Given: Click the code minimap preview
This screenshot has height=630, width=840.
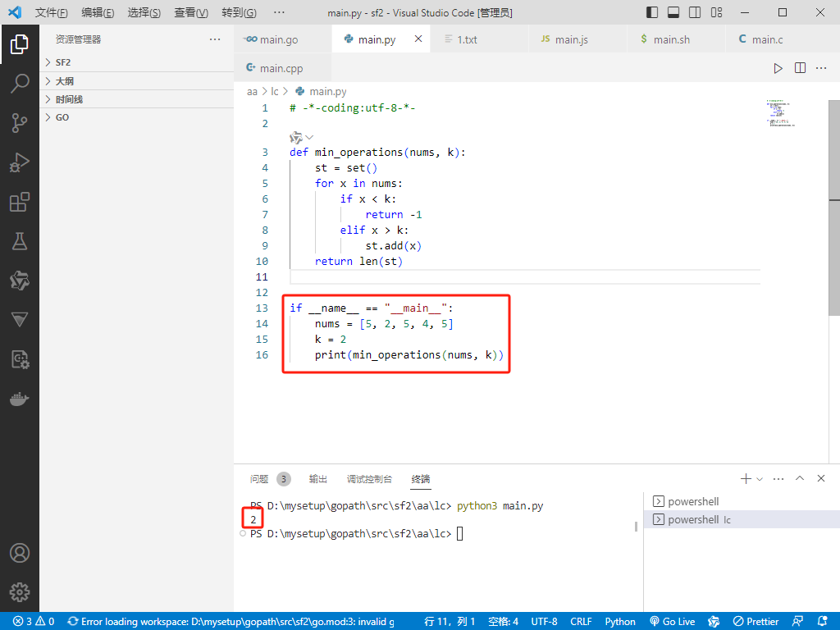Looking at the screenshot, I should pyautogui.click(x=781, y=113).
